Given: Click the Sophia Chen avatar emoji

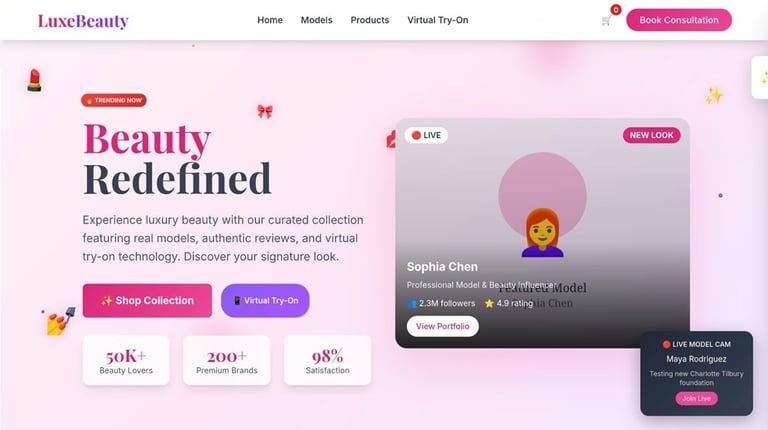Looking at the screenshot, I should (542, 233).
